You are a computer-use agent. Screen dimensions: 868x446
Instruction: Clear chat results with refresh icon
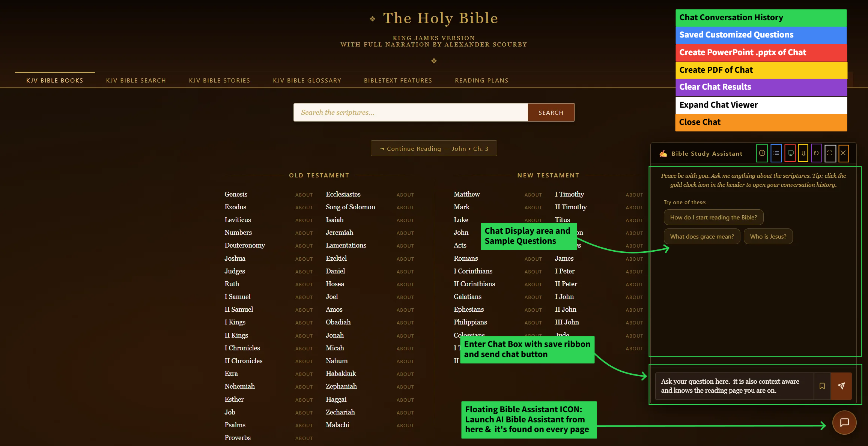(x=816, y=153)
